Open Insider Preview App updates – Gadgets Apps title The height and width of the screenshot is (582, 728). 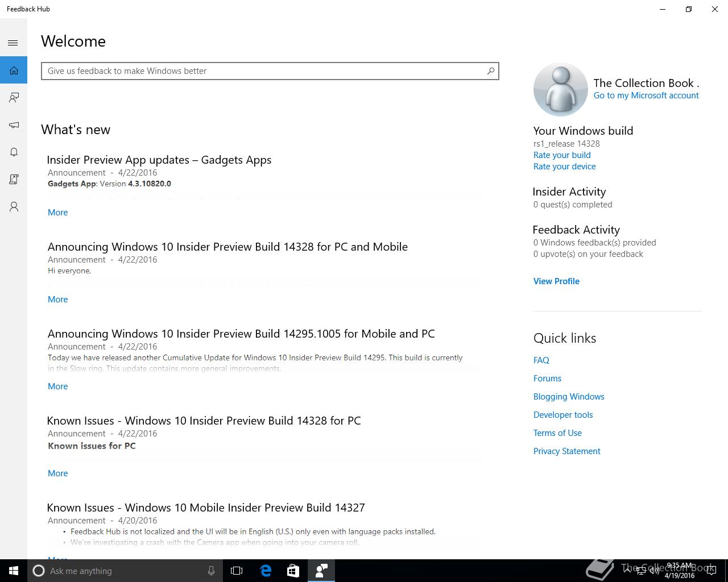coord(159,160)
